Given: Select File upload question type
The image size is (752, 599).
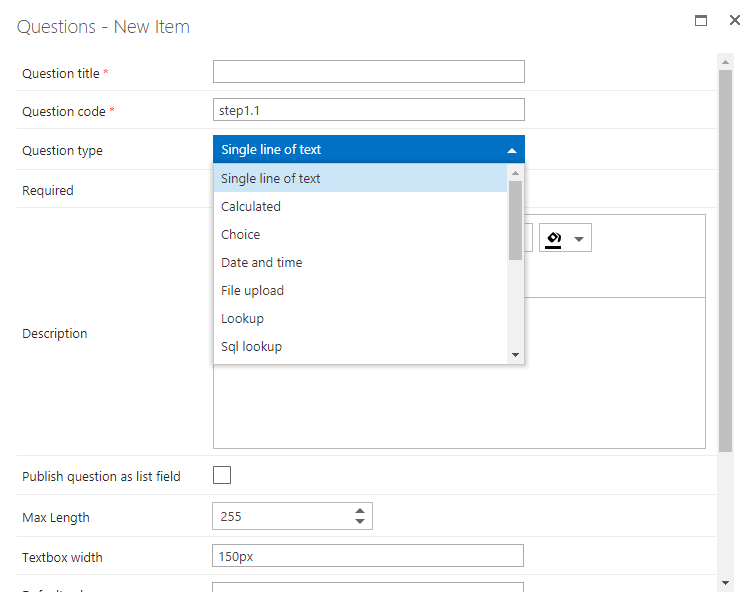Looking at the screenshot, I should click(360, 291).
